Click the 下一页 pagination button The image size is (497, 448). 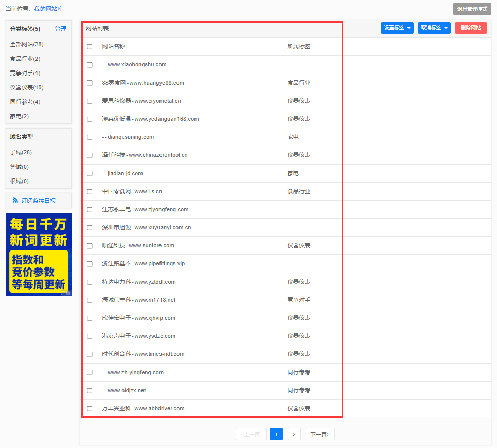(x=320, y=434)
